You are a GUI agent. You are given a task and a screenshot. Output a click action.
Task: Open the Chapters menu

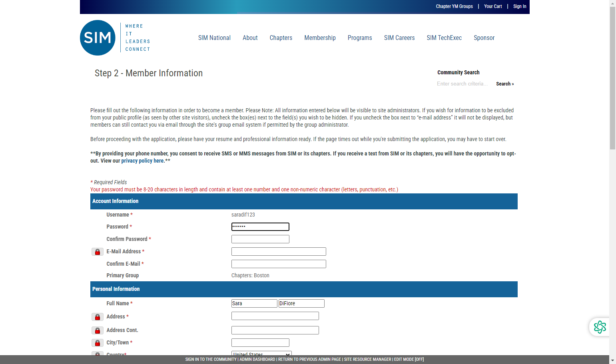281,38
